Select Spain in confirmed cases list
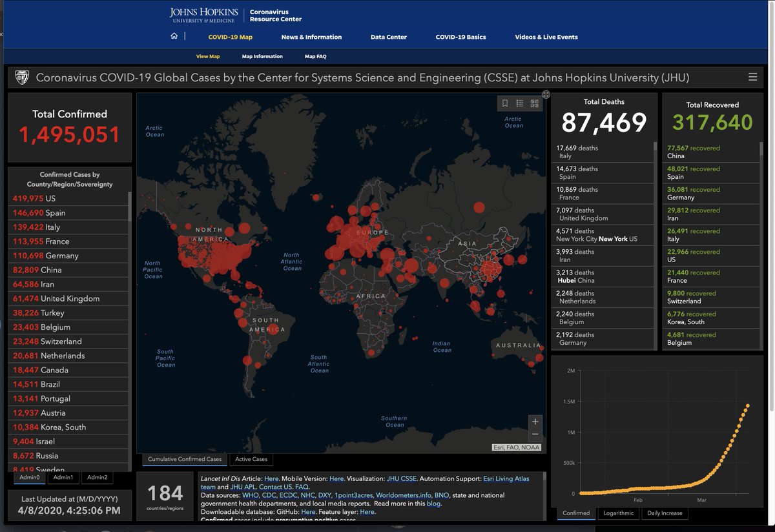Image resolution: width=775 pixels, height=532 pixels. [x=68, y=212]
